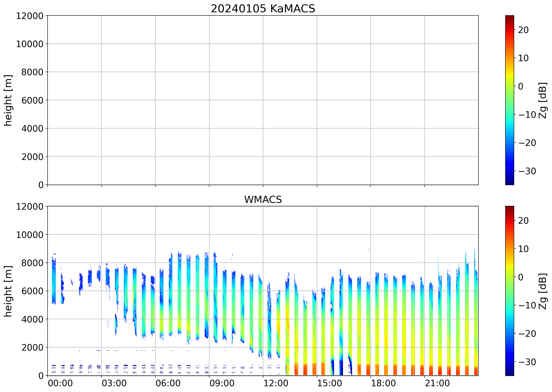This screenshot has height=392, width=552.
Task: Click the 03:00 time axis label
Action: [x=114, y=383]
